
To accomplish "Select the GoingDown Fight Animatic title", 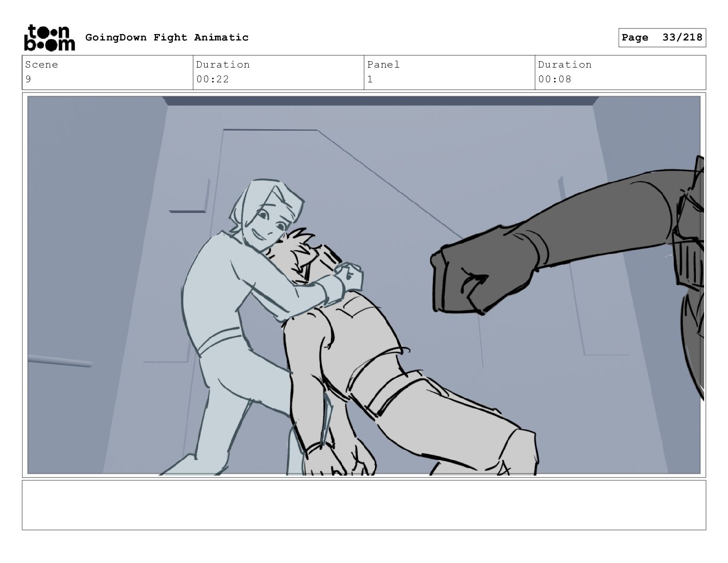I will (167, 37).
